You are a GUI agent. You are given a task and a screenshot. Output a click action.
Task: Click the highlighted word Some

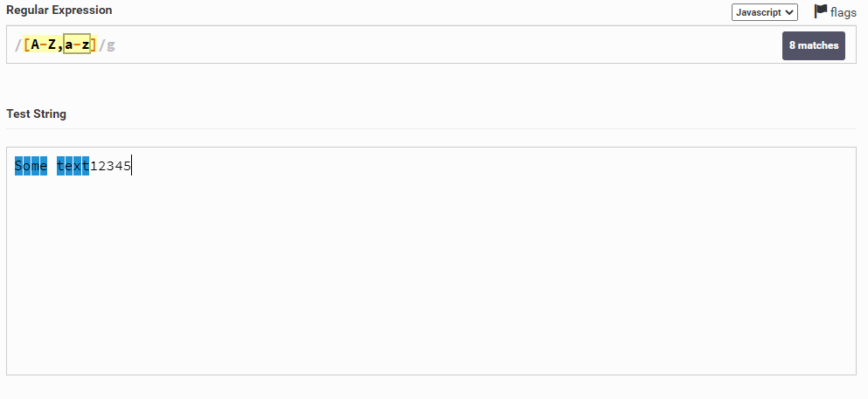click(x=31, y=166)
